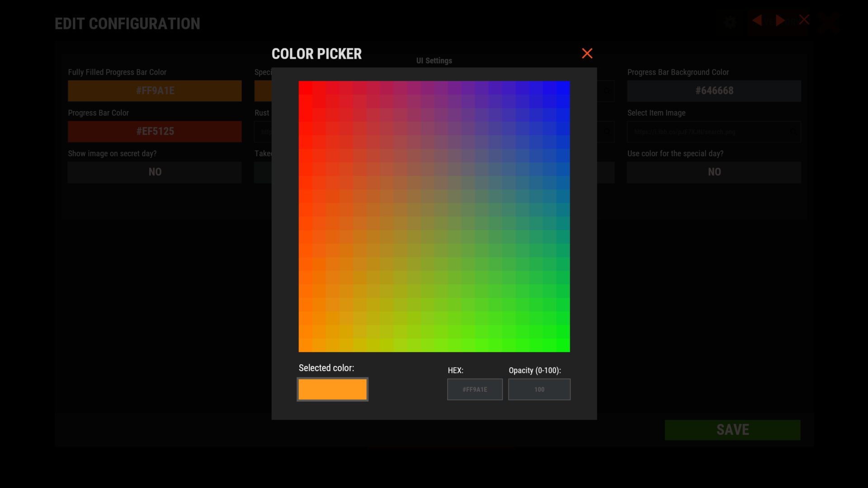Pick the bright green corner cell of the color grid
The image size is (868, 488).
pos(563,345)
